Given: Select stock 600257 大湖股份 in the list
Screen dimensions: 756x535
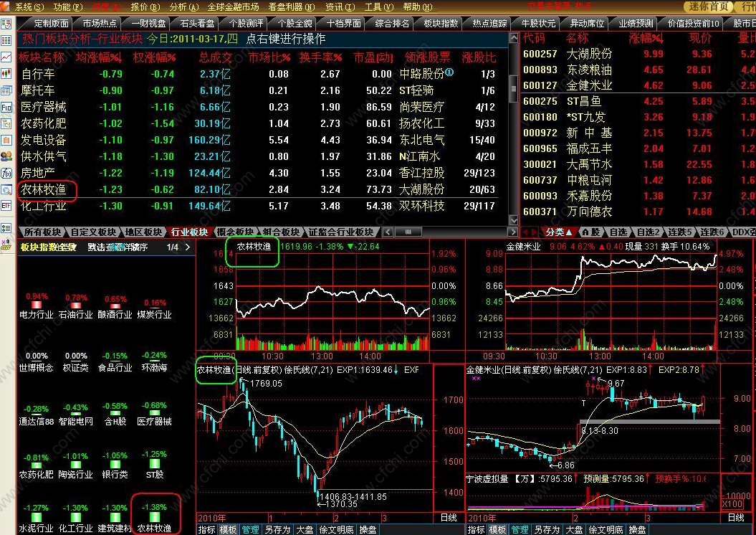Looking at the screenshot, I should click(638, 54).
